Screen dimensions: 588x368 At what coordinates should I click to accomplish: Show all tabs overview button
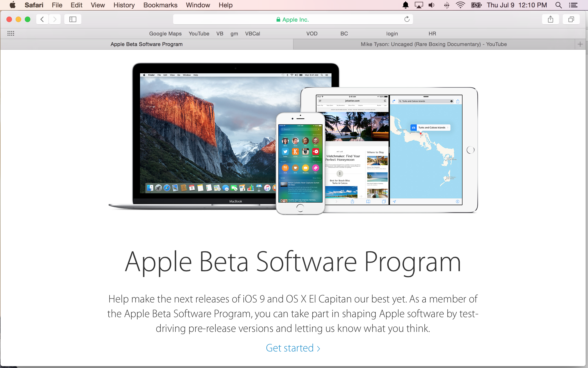(x=571, y=19)
